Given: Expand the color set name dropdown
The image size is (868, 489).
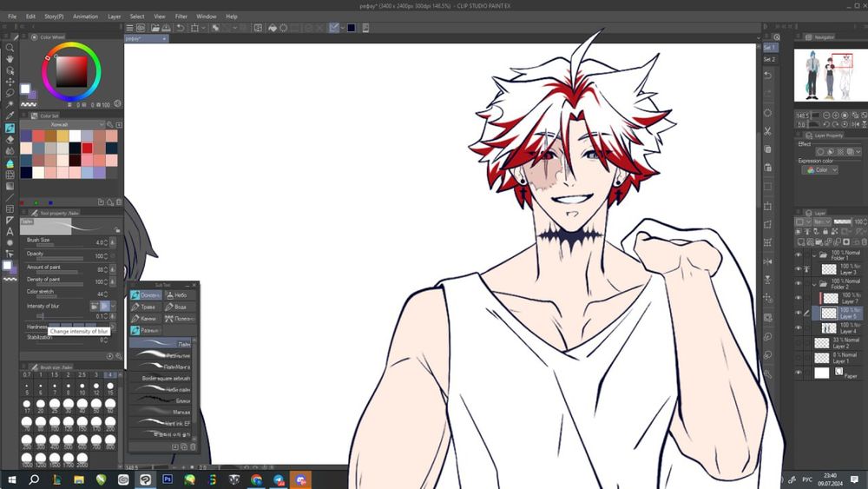Looking at the screenshot, I should pyautogui.click(x=101, y=125).
